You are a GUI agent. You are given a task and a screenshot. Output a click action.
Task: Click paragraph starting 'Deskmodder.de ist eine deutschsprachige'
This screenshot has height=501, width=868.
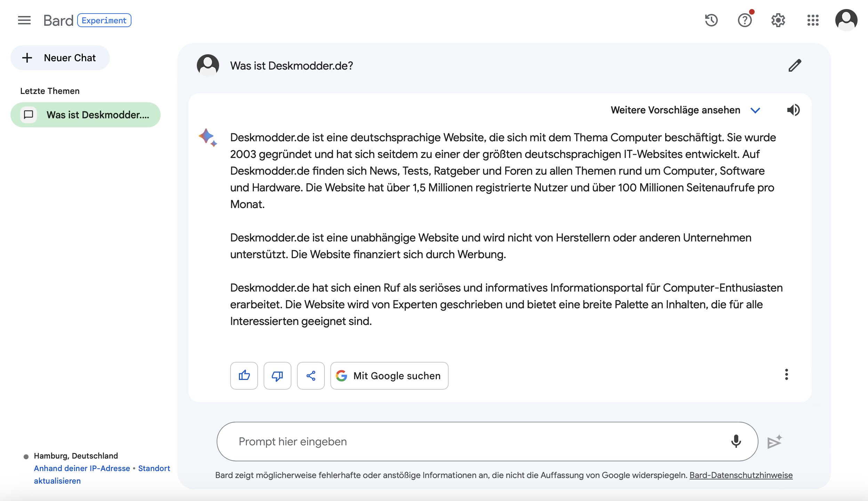[x=503, y=171]
